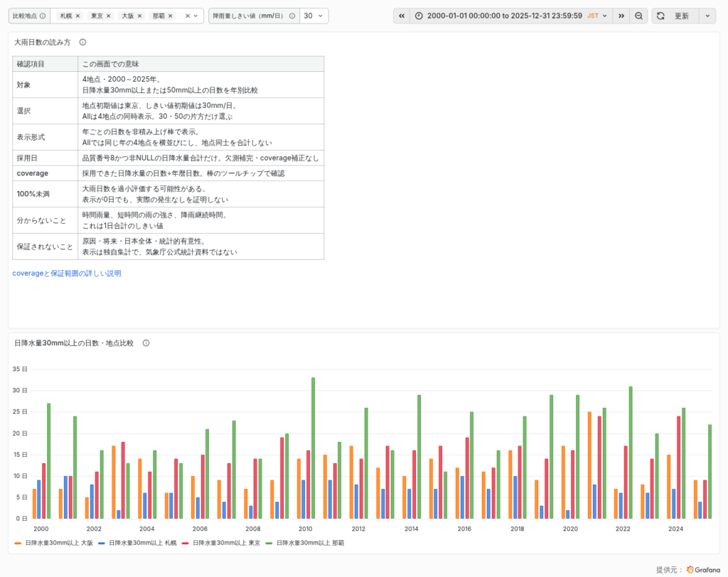This screenshot has width=728, height=577.
Task: Click the coverage row label
Action: (x=33, y=173)
